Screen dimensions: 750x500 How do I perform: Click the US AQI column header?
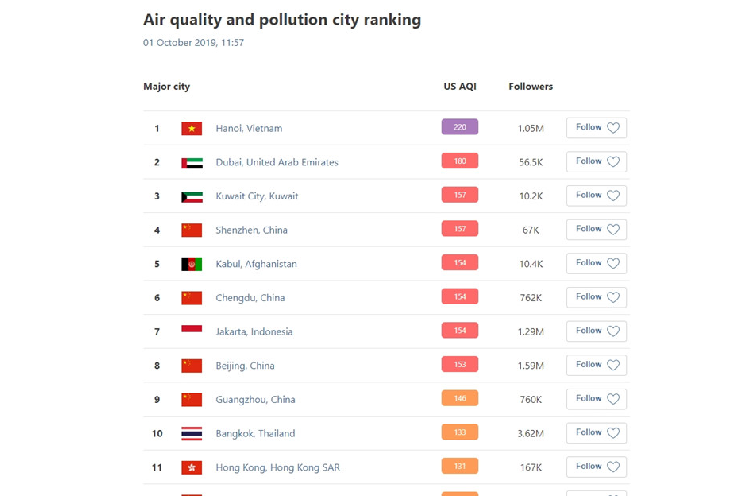click(x=460, y=87)
